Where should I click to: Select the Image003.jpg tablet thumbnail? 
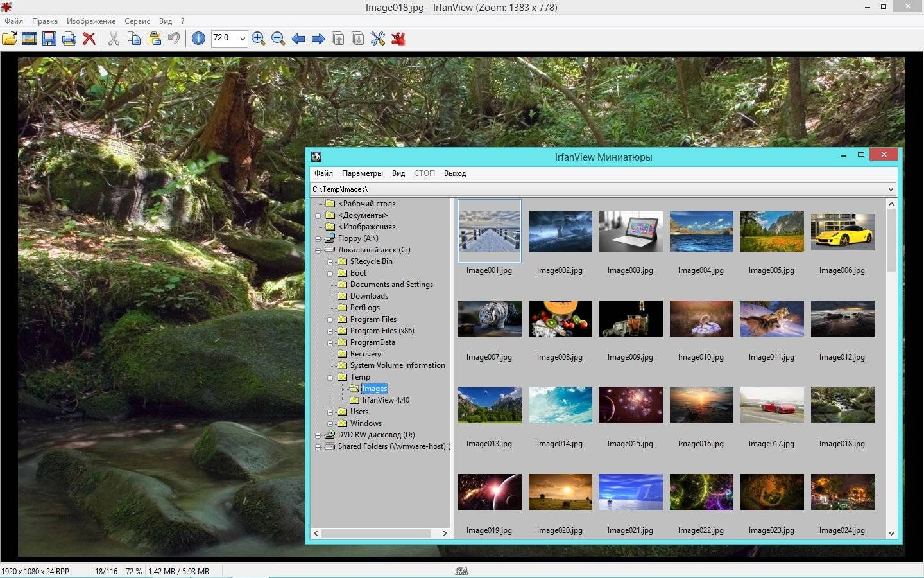(631, 231)
